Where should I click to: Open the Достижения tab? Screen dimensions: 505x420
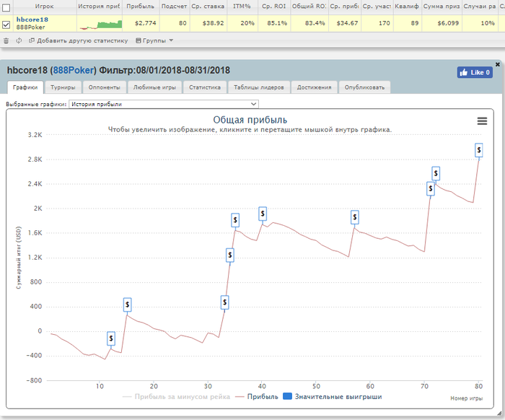[x=314, y=87]
